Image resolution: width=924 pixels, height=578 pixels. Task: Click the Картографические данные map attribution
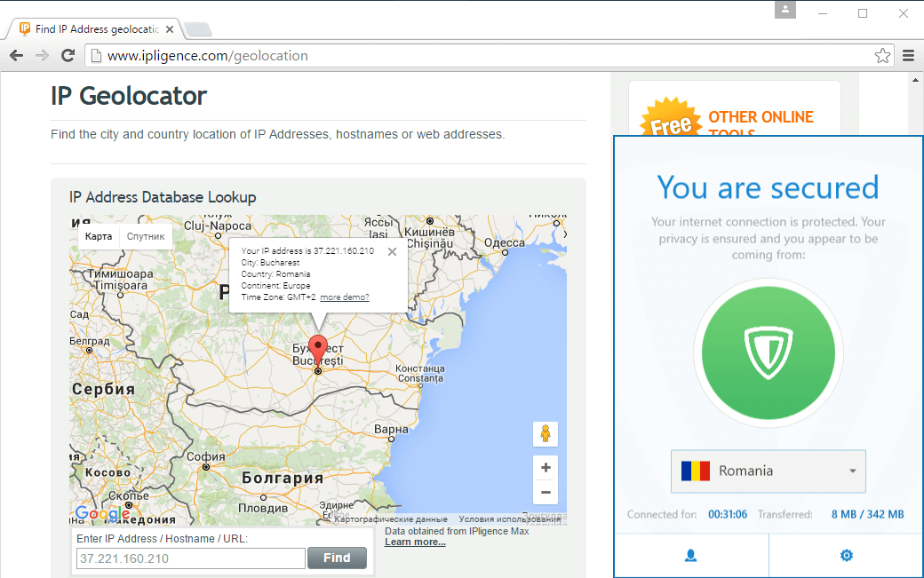click(x=391, y=519)
